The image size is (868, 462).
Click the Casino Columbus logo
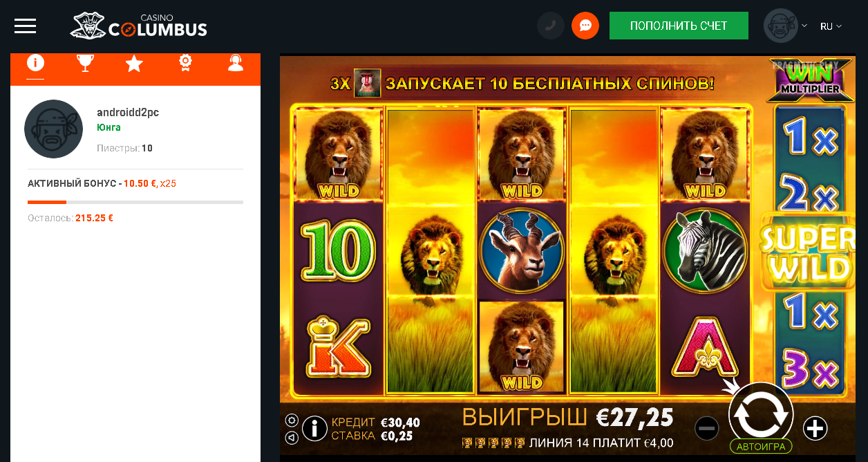coord(139,26)
